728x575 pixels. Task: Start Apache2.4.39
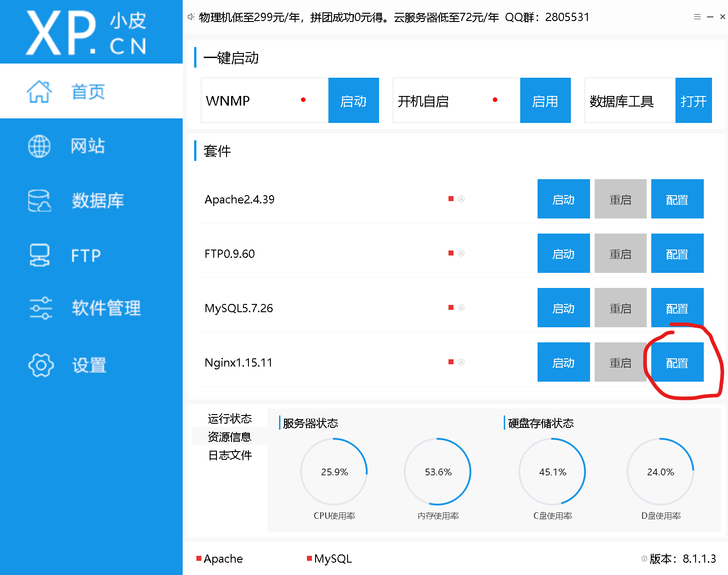click(564, 199)
